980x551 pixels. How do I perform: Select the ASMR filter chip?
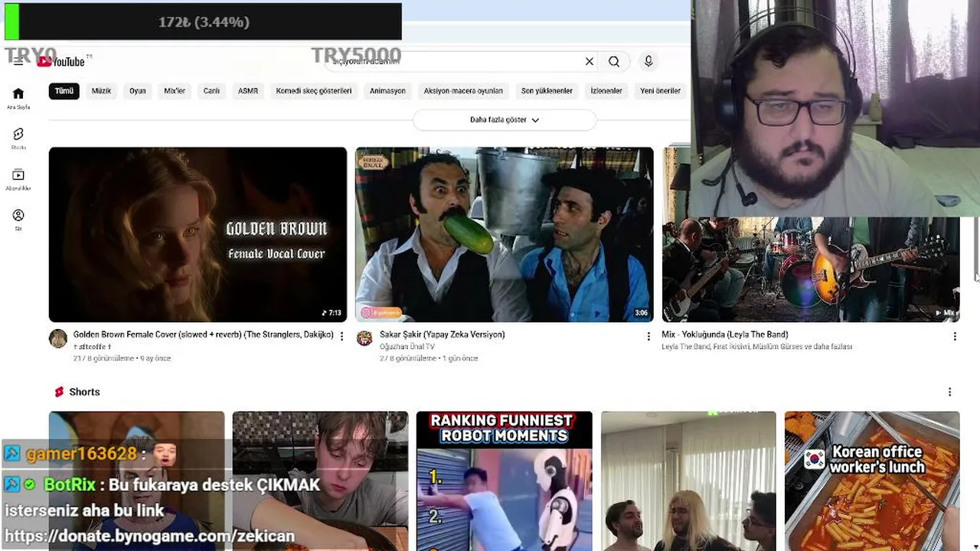coord(248,91)
